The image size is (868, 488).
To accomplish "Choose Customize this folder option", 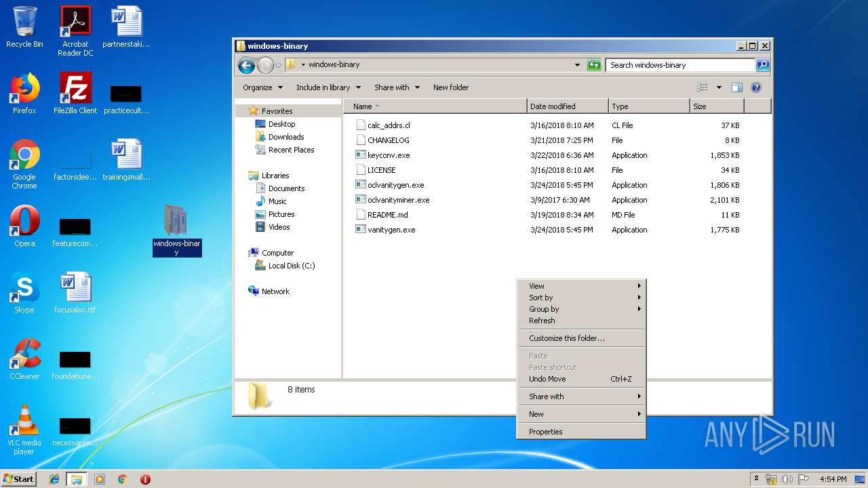I will [x=582, y=338].
